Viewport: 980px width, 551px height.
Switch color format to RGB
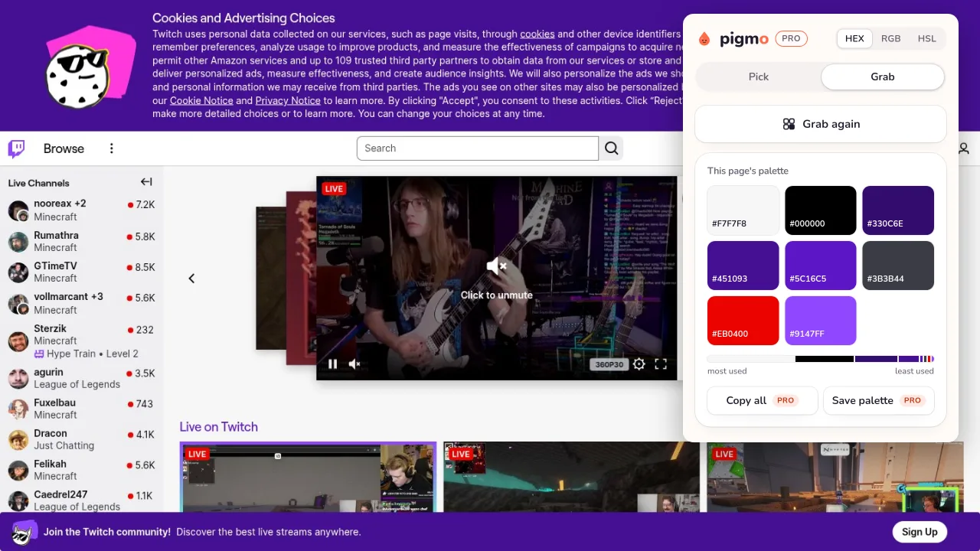point(890,38)
